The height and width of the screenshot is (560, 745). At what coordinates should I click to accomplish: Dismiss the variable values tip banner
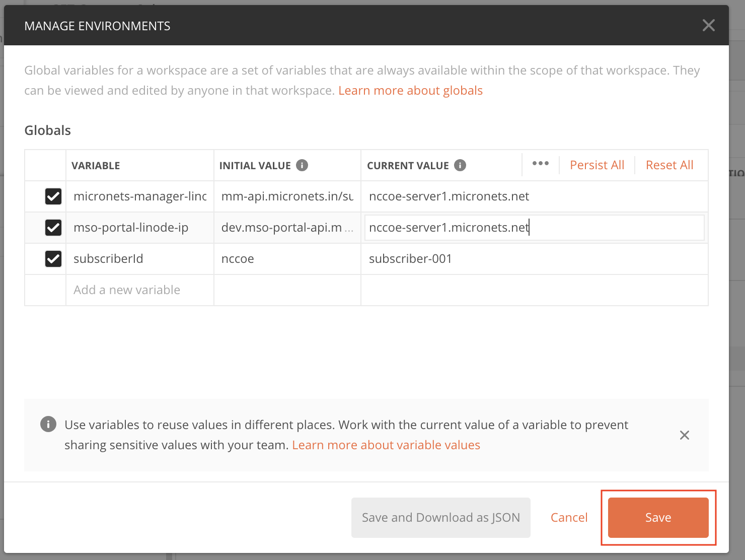pos(685,435)
